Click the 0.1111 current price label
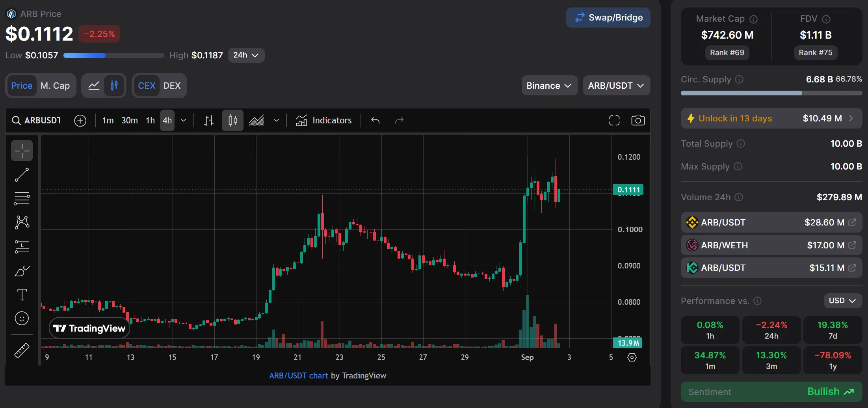The height and width of the screenshot is (408, 868). [628, 190]
